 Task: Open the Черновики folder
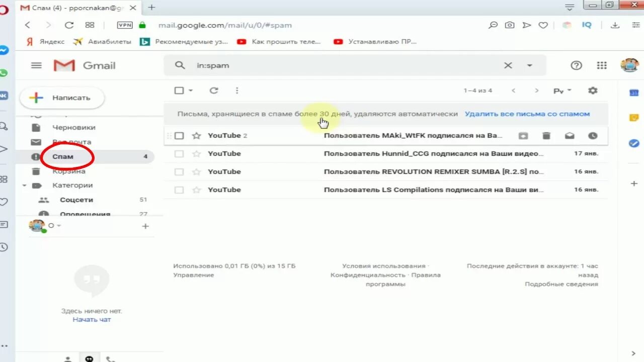[x=73, y=127]
